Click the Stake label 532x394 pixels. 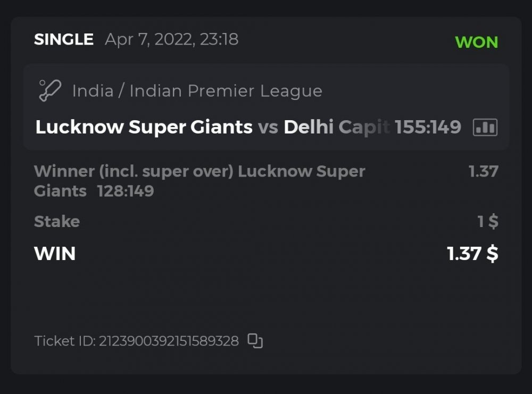click(57, 222)
